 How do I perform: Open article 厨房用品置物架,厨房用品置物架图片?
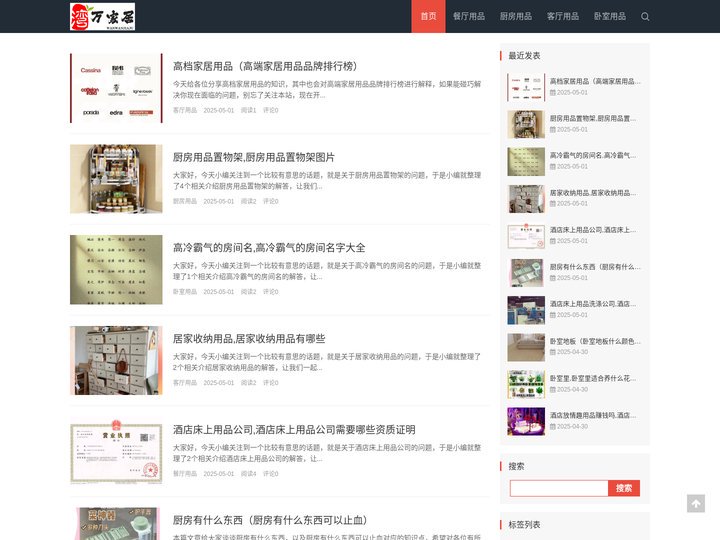click(253, 157)
